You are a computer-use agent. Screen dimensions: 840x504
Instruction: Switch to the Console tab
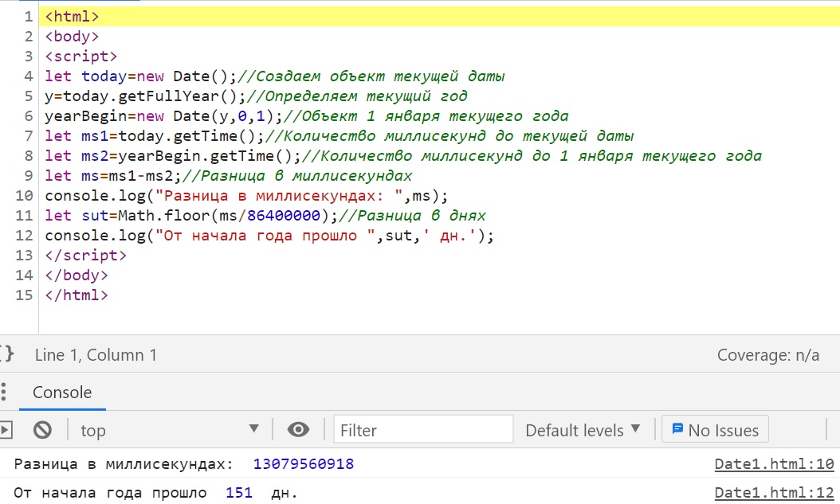coord(61,392)
